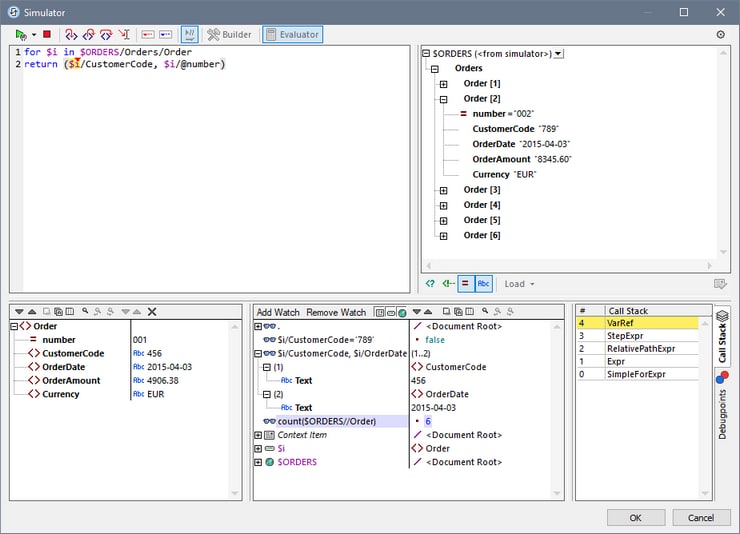Toggle the show attributes '=' button
This screenshot has height=534, width=740.
click(466, 284)
